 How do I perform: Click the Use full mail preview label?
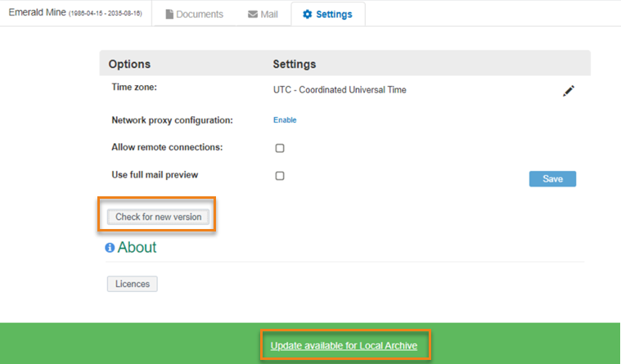pos(155,175)
